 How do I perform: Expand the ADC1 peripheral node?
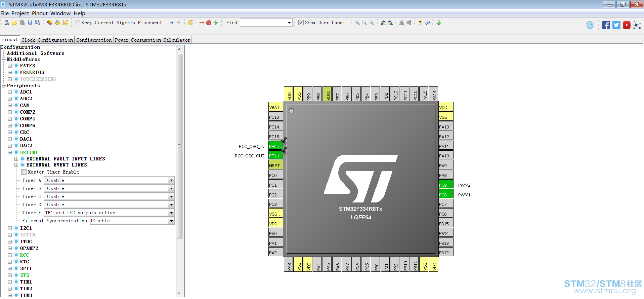[x=10, y=92]
